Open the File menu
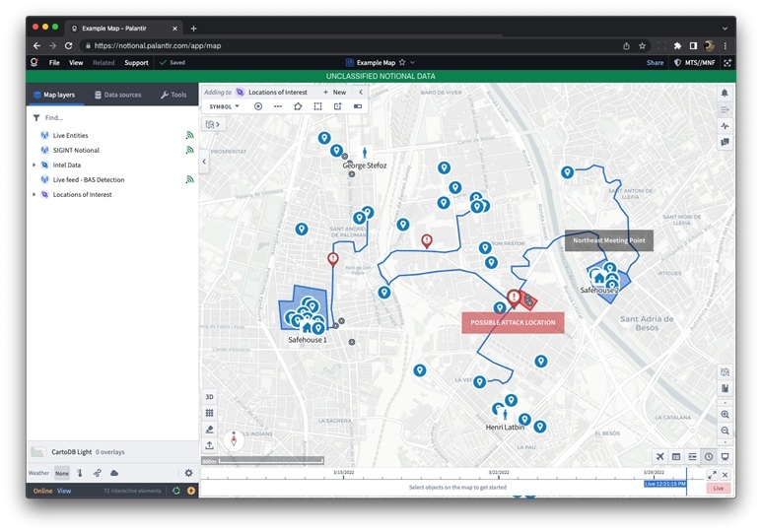 (54, 62)
